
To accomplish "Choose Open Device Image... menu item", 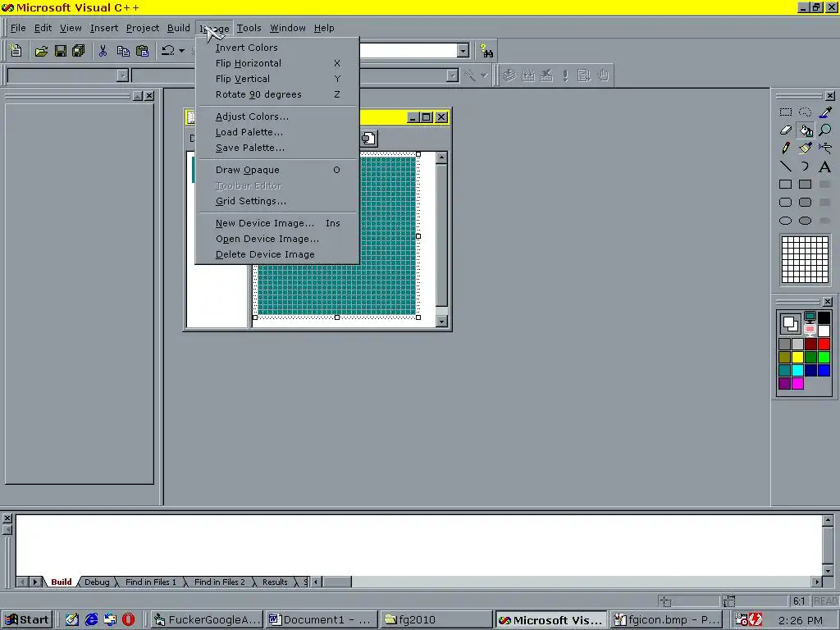I will pos(277,239).
